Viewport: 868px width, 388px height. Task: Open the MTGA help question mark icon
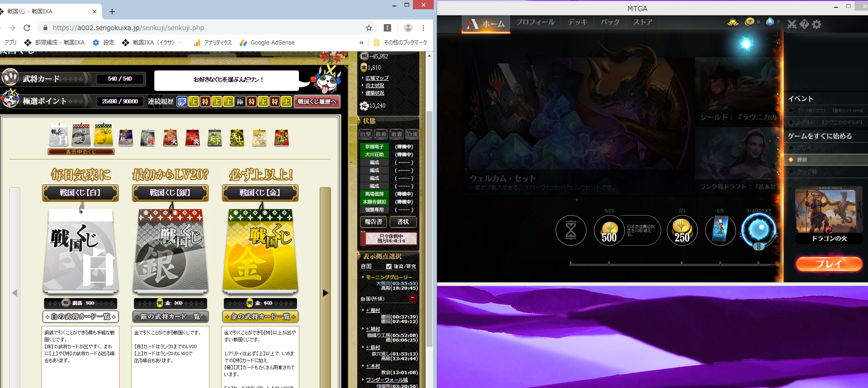coord(804,24)
